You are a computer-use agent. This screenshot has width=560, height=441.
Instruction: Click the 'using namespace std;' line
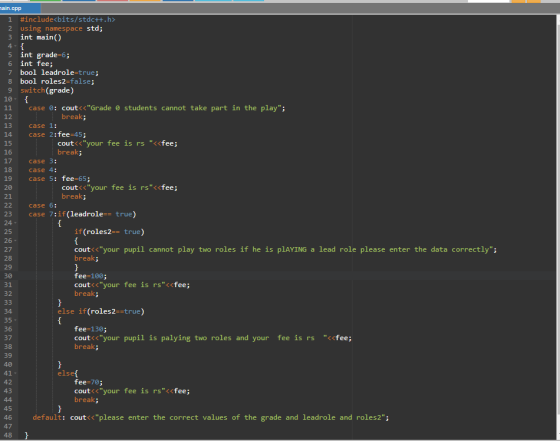(61, 29)
